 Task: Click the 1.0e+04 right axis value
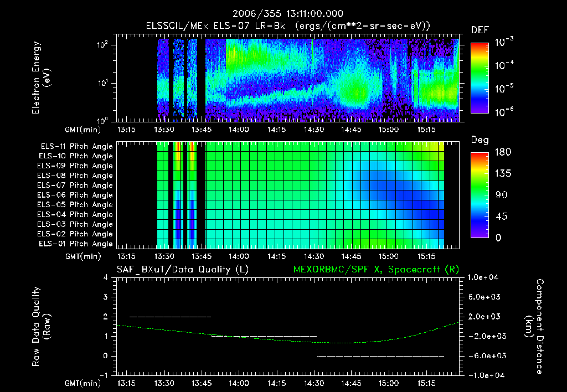point(483,277)
